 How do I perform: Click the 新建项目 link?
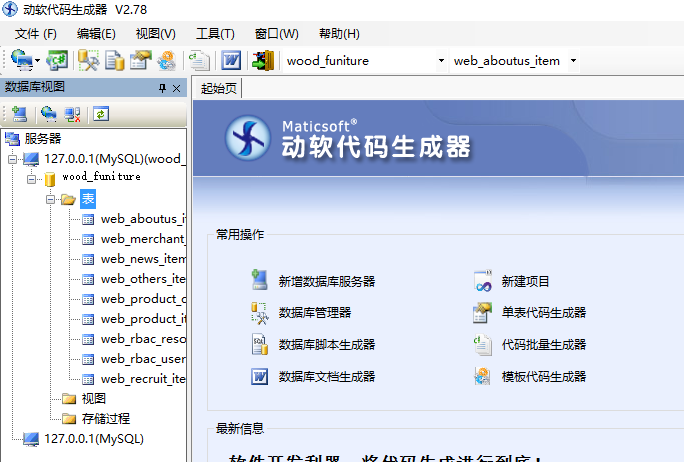(525, 281)
